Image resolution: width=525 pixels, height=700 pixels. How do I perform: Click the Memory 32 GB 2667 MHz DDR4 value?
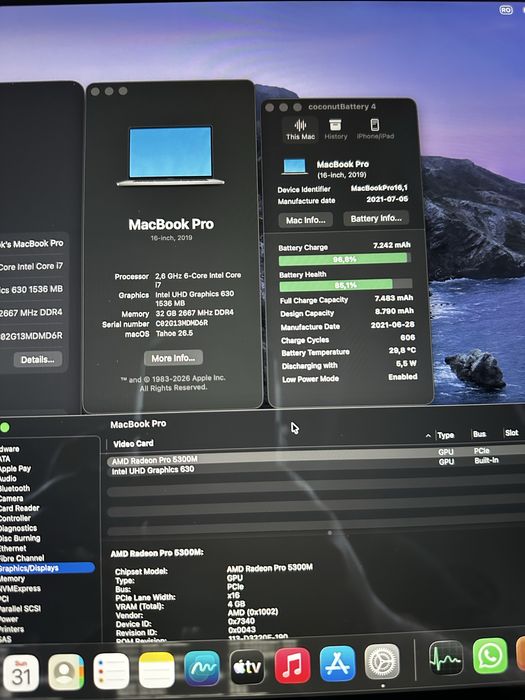(x=194, y=312)
